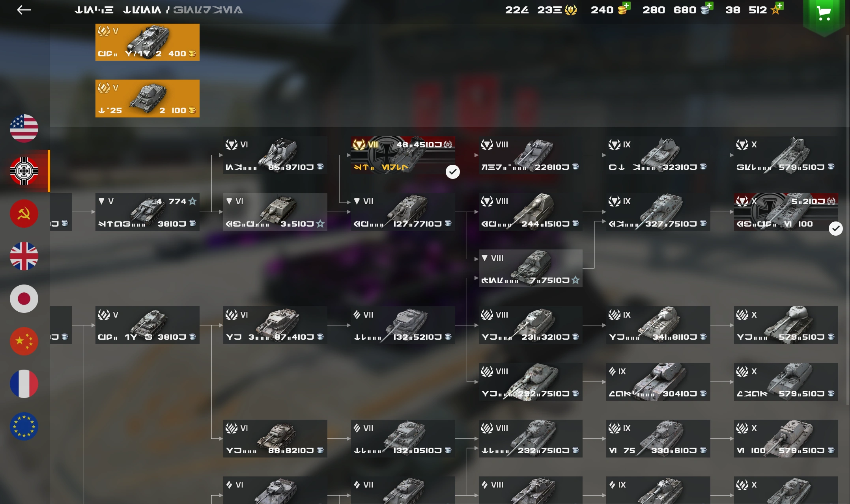Select the USSR flag nation
The image size is (850, 504).
[24, 214]
